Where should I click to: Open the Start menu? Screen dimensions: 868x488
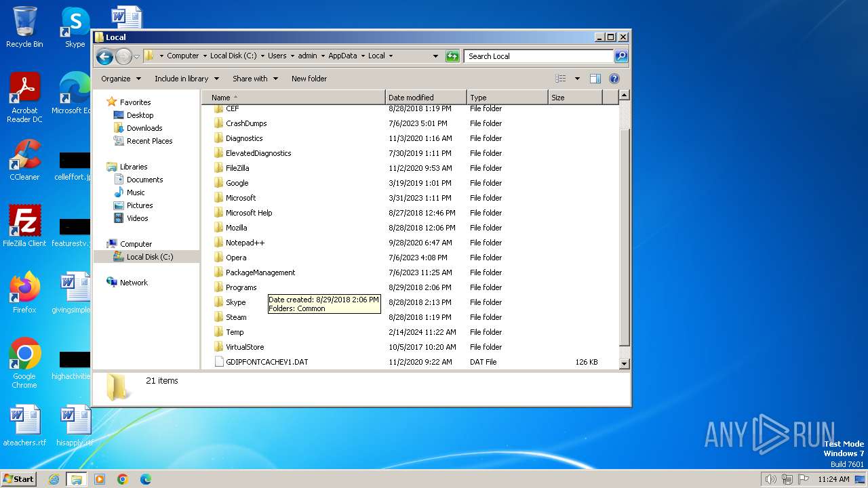[18, 479]
